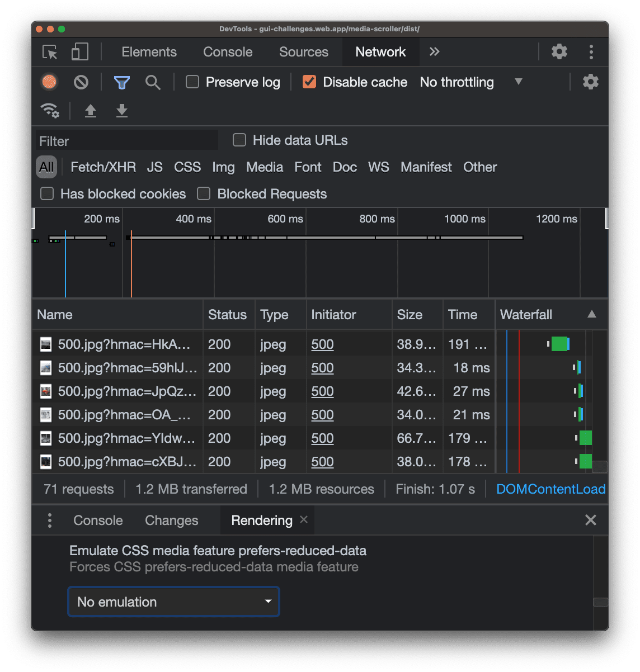Disable the Disable cache checkbox
The image size is (640, 672).
pos(310,82)
